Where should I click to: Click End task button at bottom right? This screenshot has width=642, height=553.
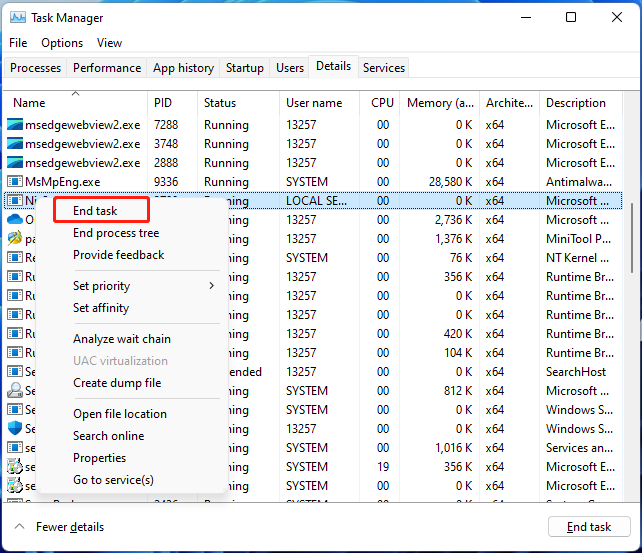[589, 526]
